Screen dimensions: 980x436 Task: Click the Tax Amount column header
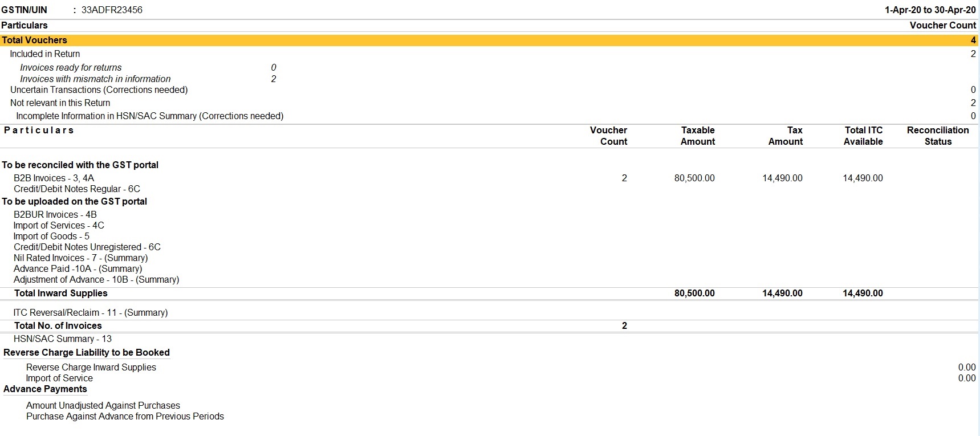click(786, 136)
